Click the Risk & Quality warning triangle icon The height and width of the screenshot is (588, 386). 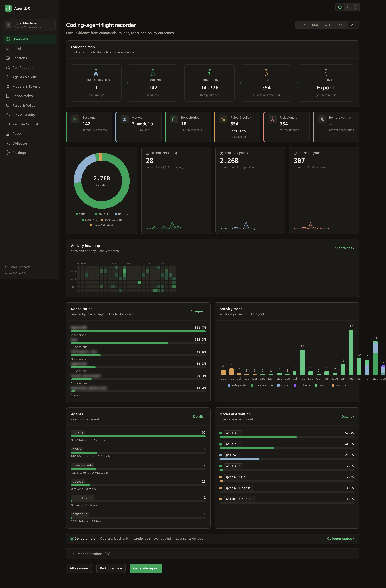8,115
